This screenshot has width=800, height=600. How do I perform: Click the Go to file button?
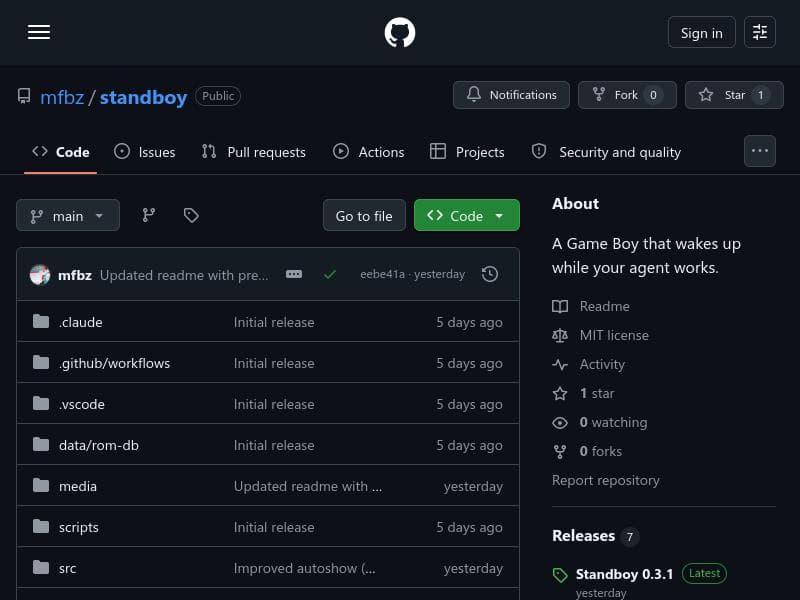[x=364, y=215]
